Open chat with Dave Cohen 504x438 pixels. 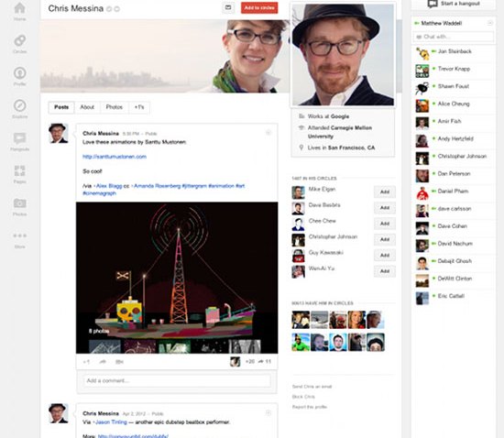click(x=453, y=226)
